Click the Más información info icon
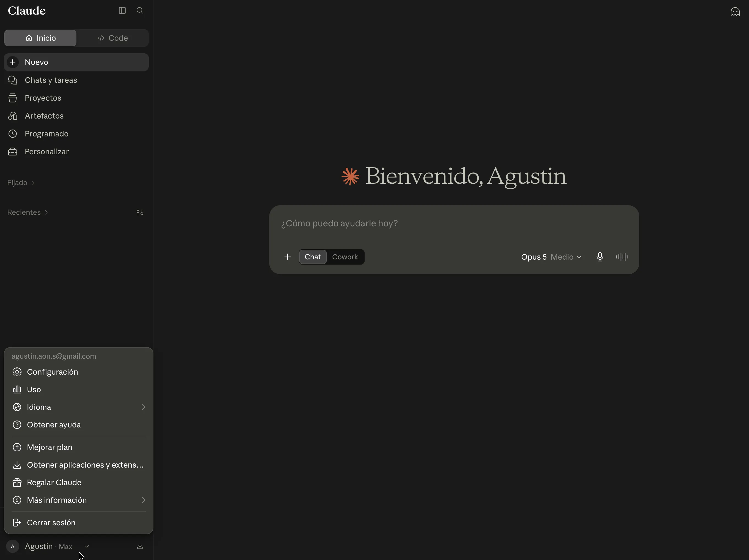Viewport: 749px width, 560px height. pyautogui.click(x=17, y=500)
